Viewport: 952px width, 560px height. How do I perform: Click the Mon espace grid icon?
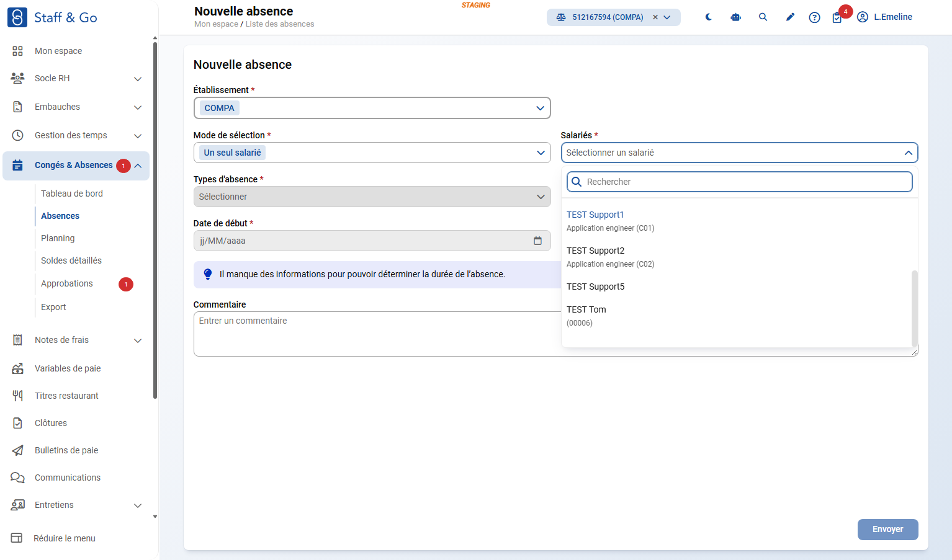click(x=17, y=51)
